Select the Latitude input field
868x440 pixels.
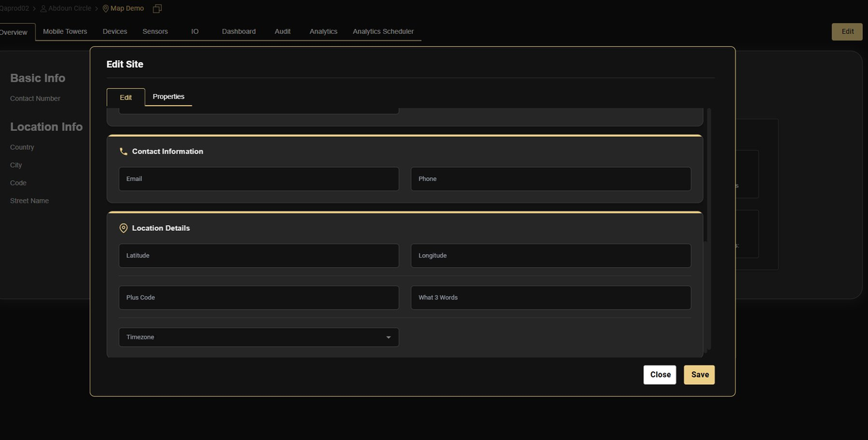(x=259, y=255)
